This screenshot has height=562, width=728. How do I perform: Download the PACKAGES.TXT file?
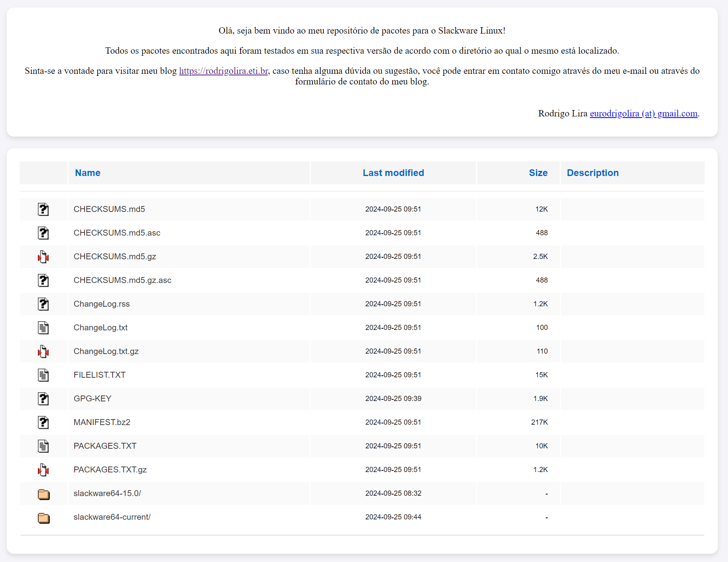click(105, 446)
